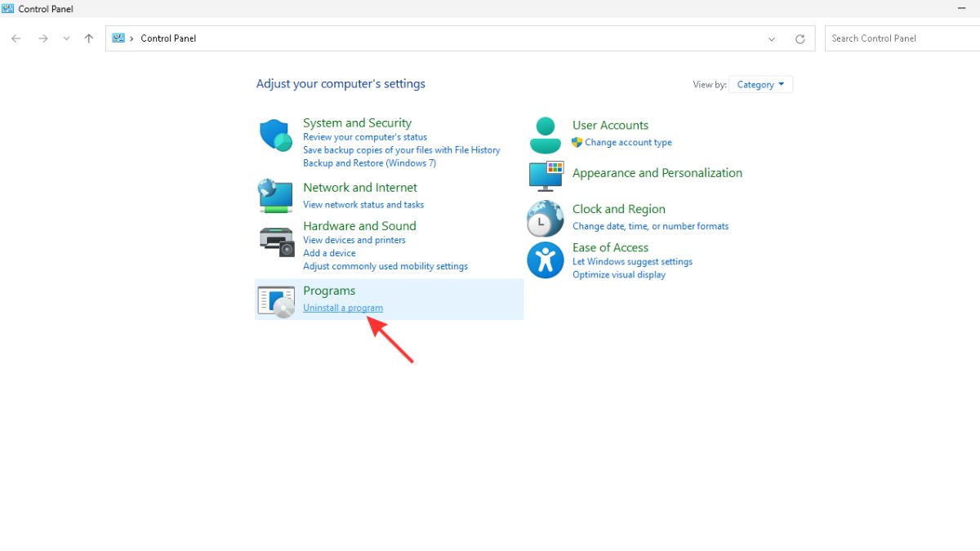Click Optimize visual display link
The height and width of the screenshot is (551, 980).
pos(619,275)
